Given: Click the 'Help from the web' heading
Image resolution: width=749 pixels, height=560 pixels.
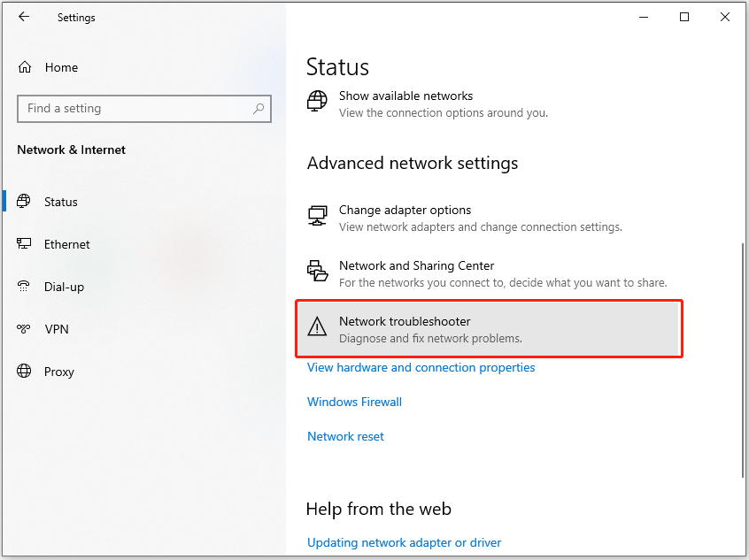Looking at the screenshot, I should point(379,509).
